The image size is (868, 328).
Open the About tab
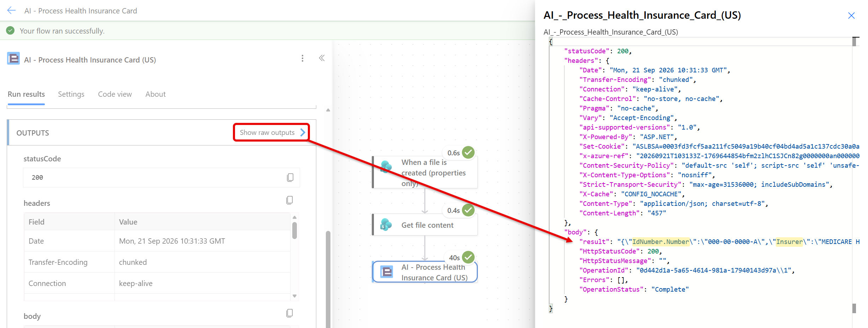[x=156, y=94]
